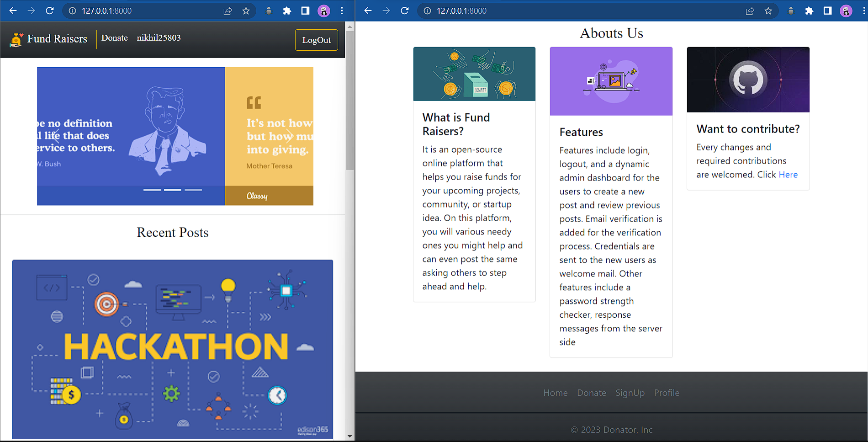Click the LogOut button
Screen dimensions: 868x442
(317, 40)
